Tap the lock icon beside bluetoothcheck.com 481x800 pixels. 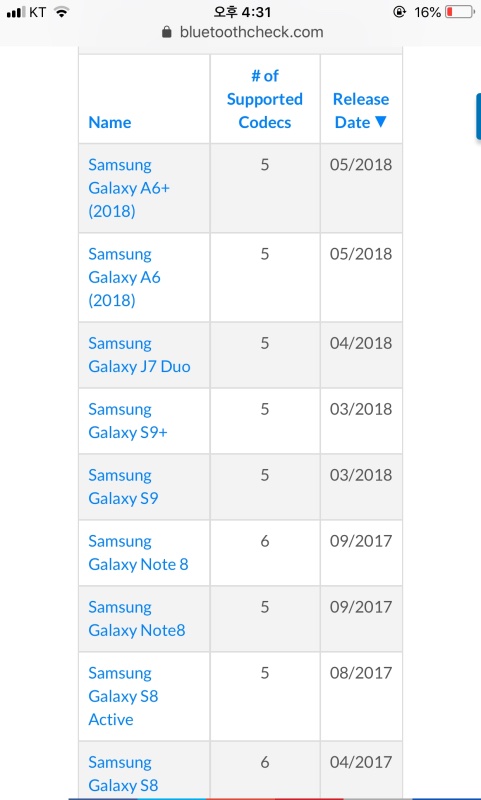tap(166, 32)
